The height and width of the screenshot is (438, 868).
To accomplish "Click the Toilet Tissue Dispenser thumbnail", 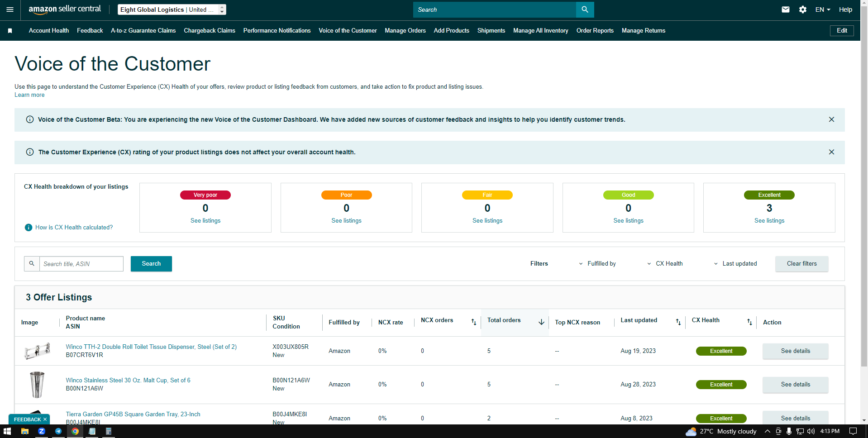I will (x=37, y=351).
